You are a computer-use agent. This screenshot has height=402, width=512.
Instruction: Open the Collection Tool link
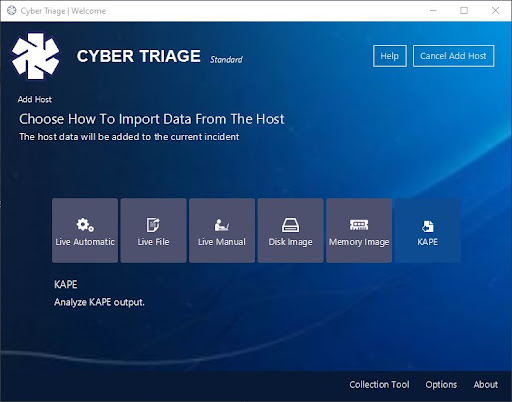(379, 385)
